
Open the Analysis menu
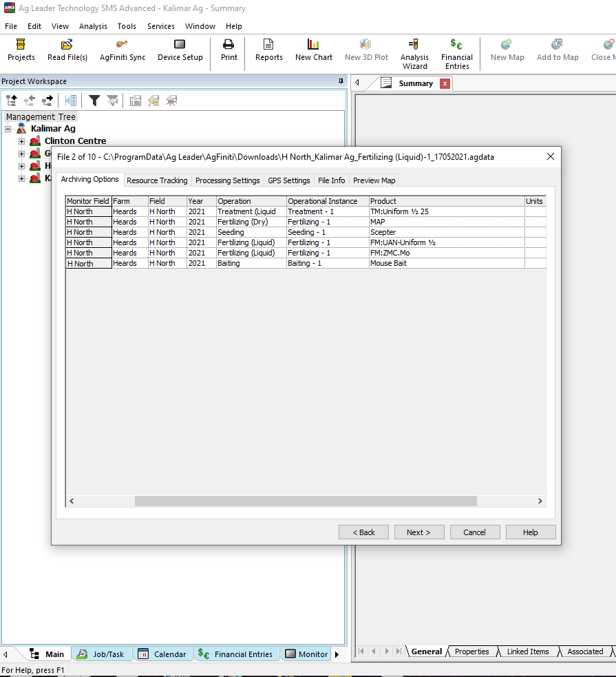[93, 26]
